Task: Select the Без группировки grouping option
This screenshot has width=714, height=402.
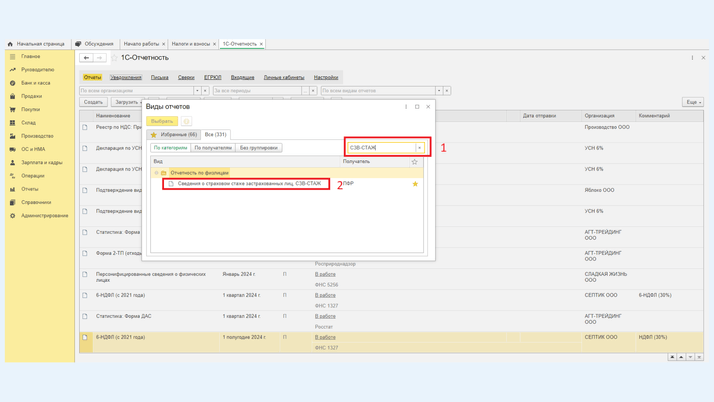Action: click(259, 148)
